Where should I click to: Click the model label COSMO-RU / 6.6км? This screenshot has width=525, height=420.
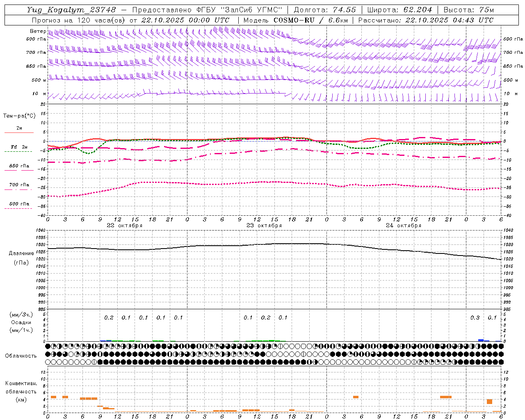point(310,20)
